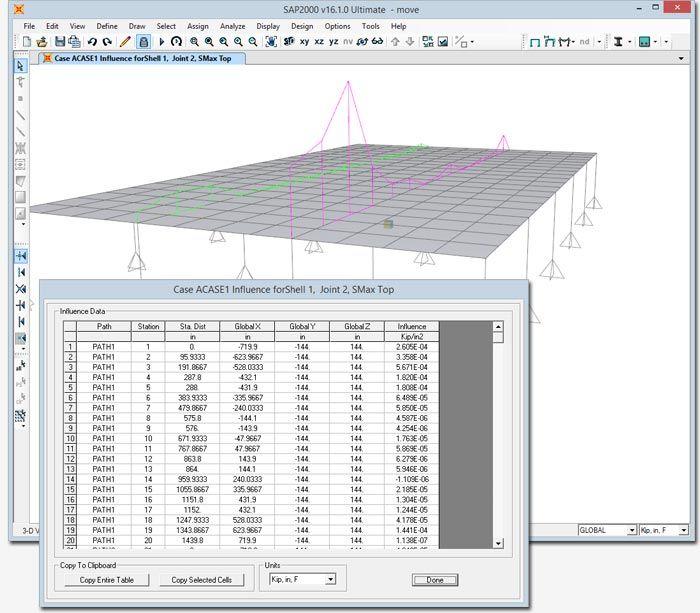Open the GLOBAL coordinate system dropdown
The height and width of the screenshot is (613, 700).
[607, 530]
